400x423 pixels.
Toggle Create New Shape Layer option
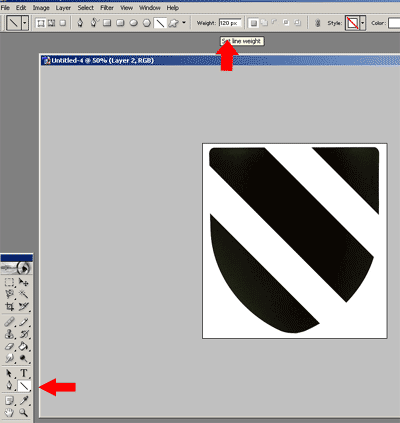(x=254, y=23)
